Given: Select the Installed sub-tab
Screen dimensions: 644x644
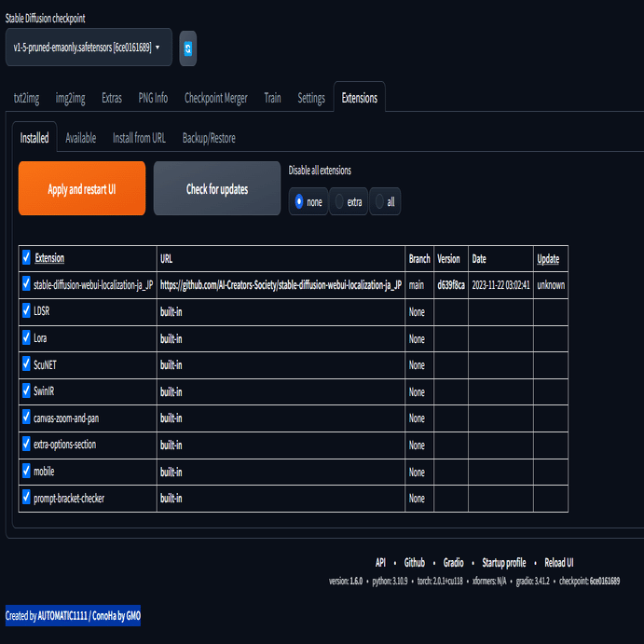Looking at the screenshot, I should pyautogui.click(x=34, y=138).
